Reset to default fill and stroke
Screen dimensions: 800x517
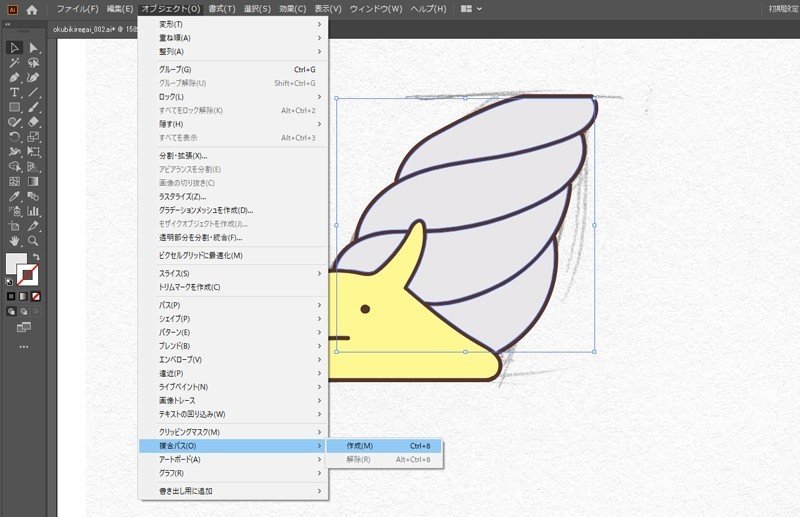(x=9, y=281)
